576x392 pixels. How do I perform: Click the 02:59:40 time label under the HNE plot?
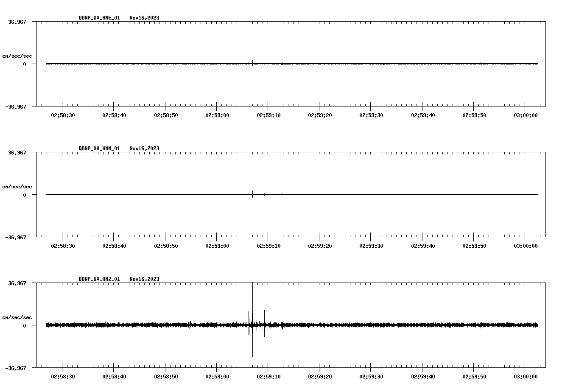coord(423,115)
